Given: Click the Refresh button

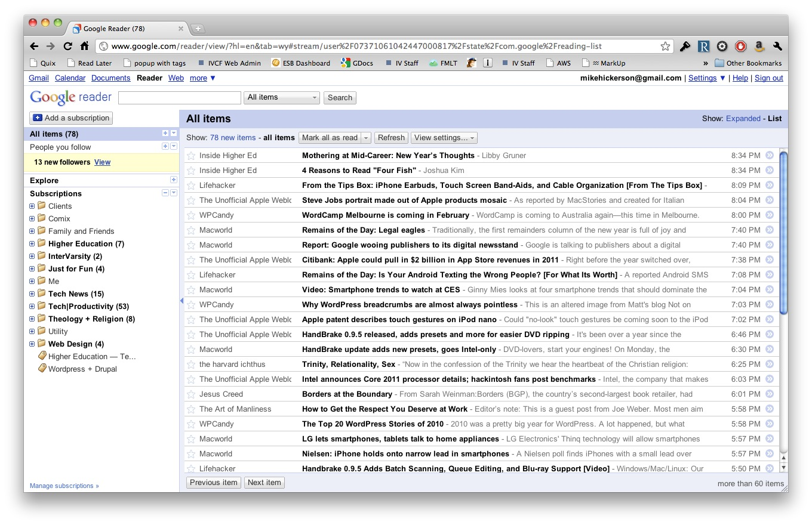Looking at the screenshot, I should [x=391, y=138].
